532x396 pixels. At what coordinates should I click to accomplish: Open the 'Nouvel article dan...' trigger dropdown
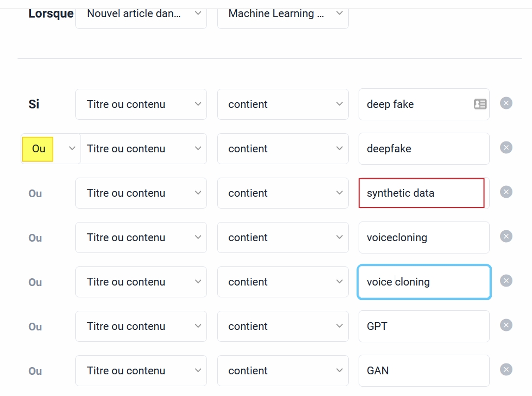point(141,14)
